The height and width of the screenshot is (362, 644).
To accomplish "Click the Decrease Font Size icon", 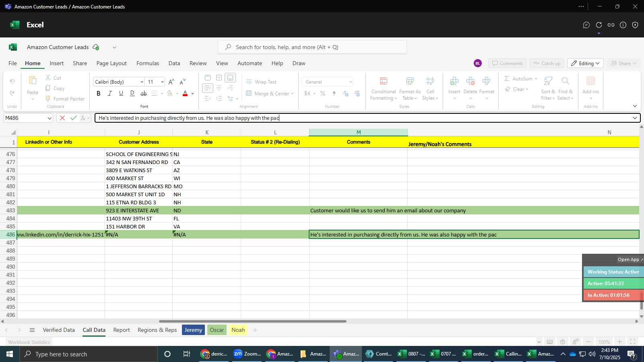I will click(x=183, y=82).
